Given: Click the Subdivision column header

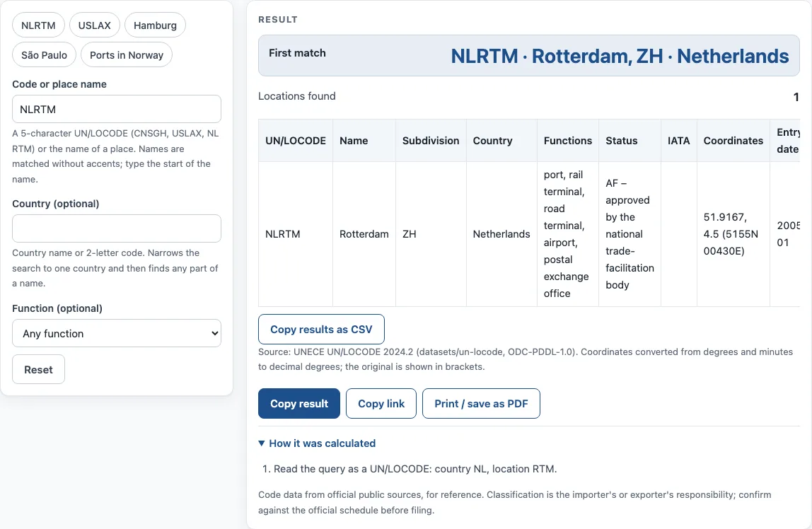Looking at the screenshot, I should 431,141.
